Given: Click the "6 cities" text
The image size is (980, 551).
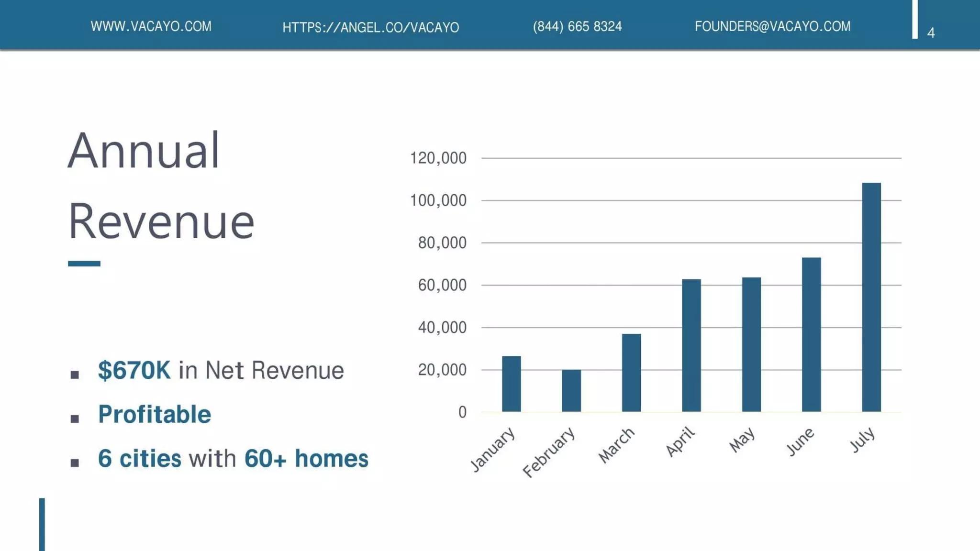Looking at the screenshot, I should [139, 458].
